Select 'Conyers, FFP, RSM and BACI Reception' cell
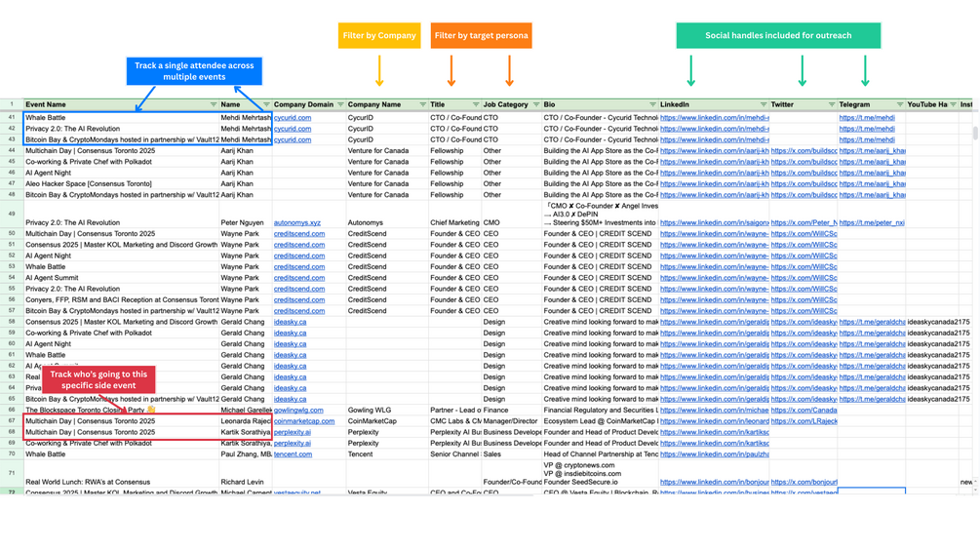Image resolution: width=980 pixels, height=551 pixels. tap(121, 299)
